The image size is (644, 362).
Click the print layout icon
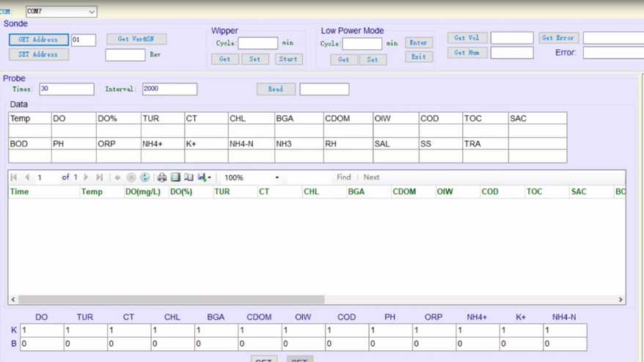(x=175, y=177)
